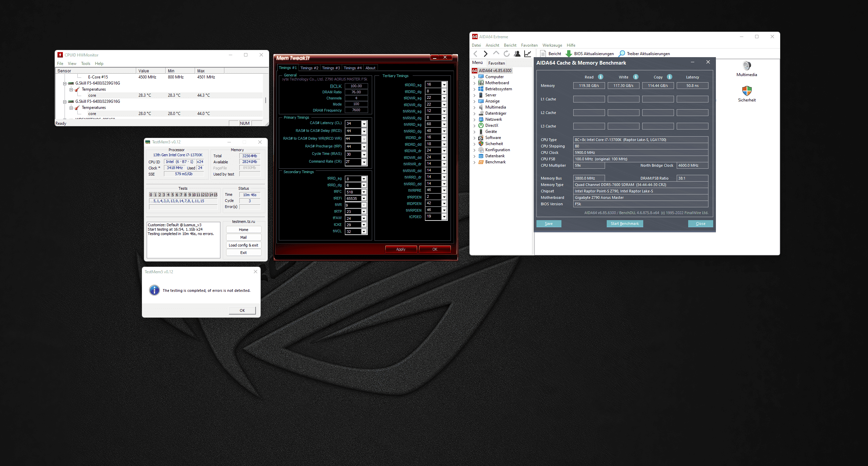Click OK in MemTweakIt
868x466 pixels.
(x=435, y=249)
